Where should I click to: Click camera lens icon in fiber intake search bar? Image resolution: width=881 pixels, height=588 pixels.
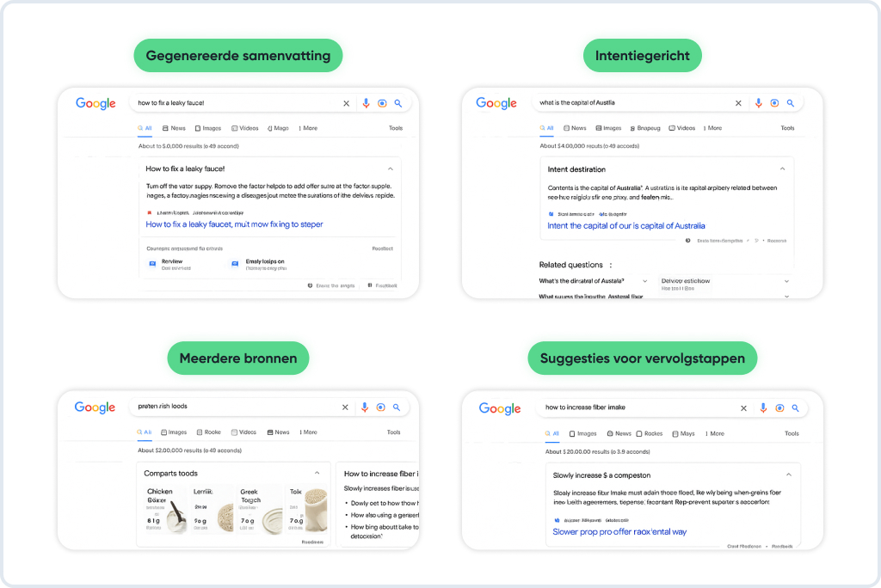pyautogui.click(x=779, y=408)
